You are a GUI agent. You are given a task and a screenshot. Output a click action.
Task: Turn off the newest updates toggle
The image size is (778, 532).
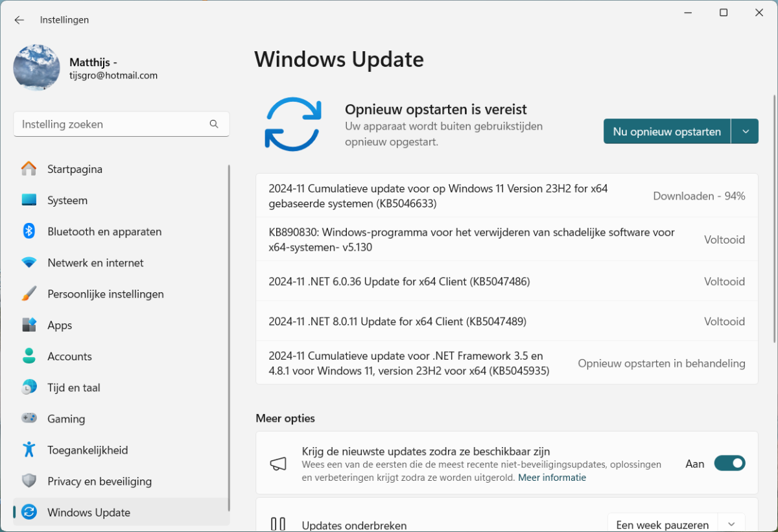point(729,463)
